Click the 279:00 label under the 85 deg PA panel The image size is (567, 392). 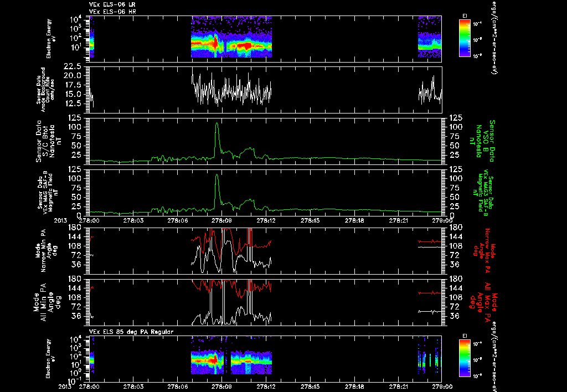tap(441, 386)
